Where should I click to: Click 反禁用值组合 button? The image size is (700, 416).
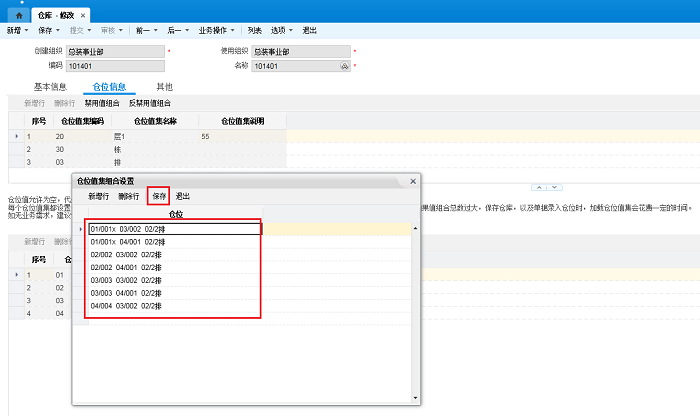coord(150,103)
